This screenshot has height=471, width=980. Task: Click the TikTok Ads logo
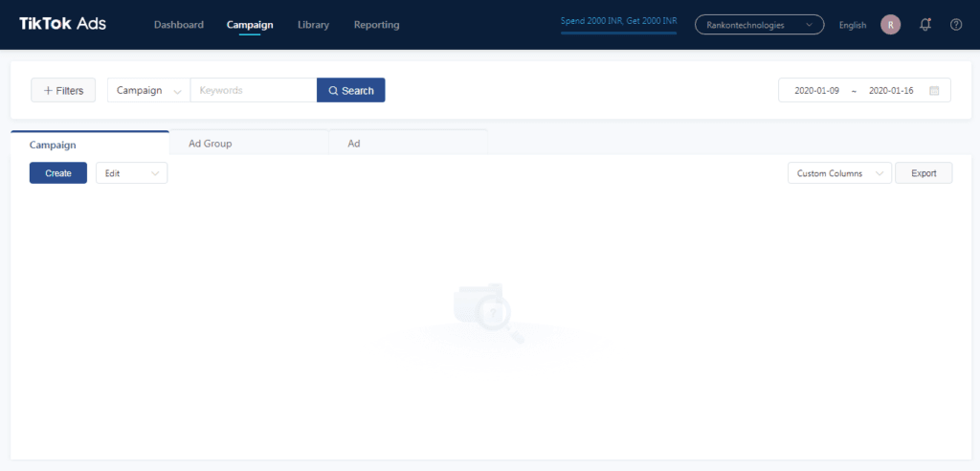(x=62, y=24)
